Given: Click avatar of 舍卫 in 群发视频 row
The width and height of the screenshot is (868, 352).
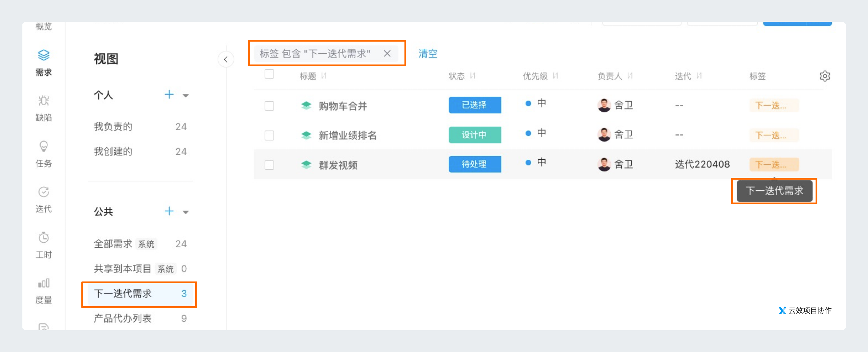Looking at the screenshot, I should pyautogui.click(x=604, y=164).
